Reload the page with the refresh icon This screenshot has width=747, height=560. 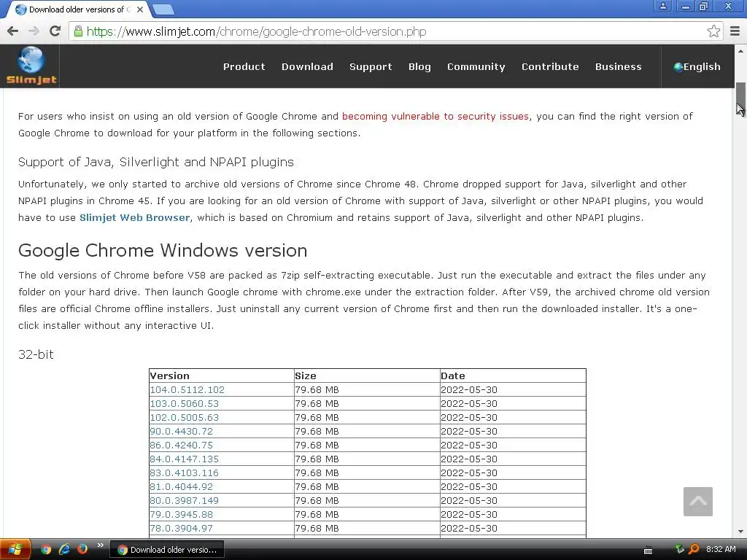tap(55, 31)
